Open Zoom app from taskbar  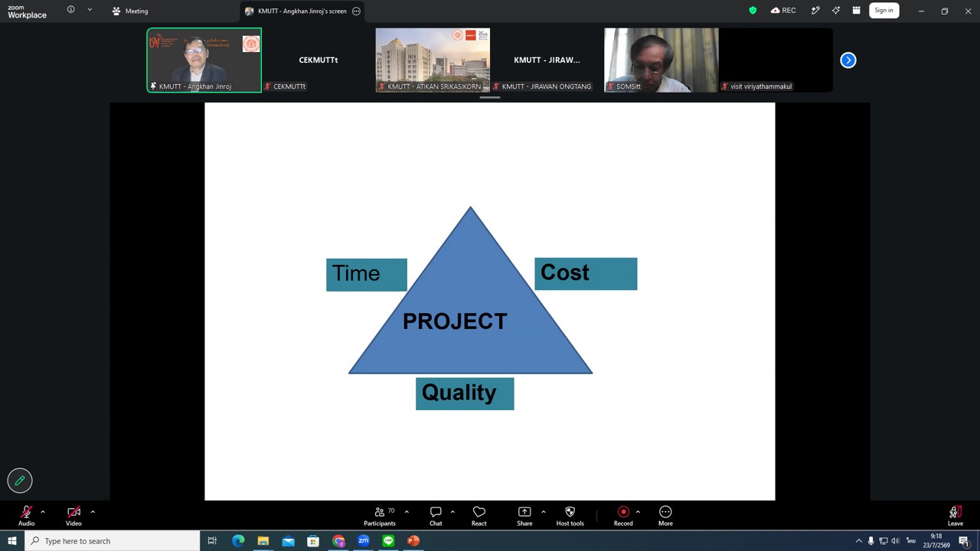tap(364, 541)
